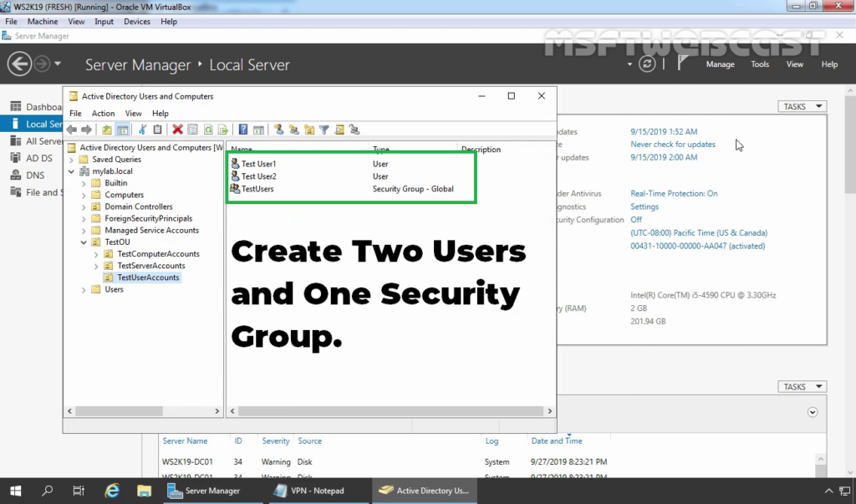This screenshot has width=856, height=504.
Task: Expand the TestServerAccounts node
Action: pyautogui.click(x=96, y=266)
